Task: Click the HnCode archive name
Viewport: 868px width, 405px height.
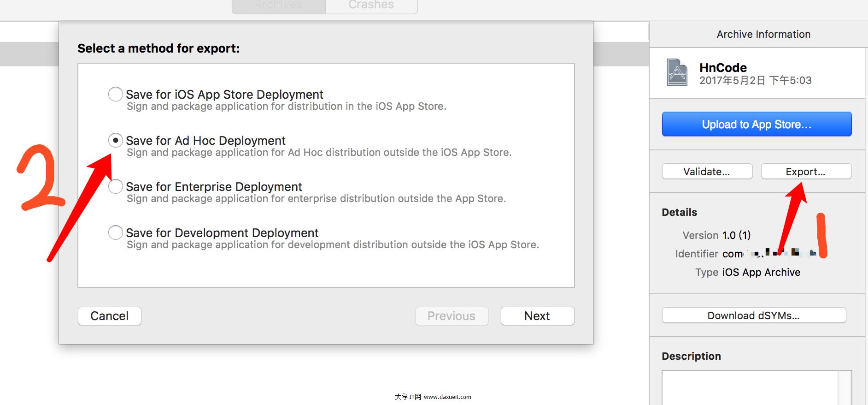Action: point(723,67)
